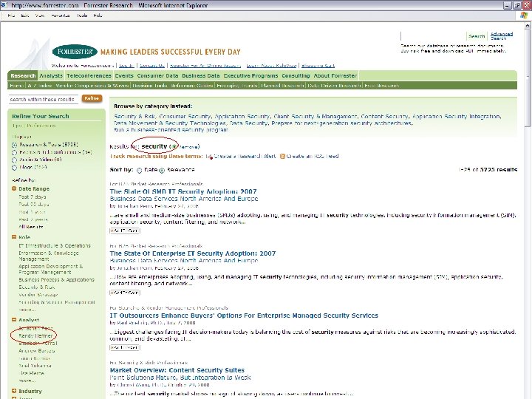
Task: Click the Refine button
Action: [92, 98]
